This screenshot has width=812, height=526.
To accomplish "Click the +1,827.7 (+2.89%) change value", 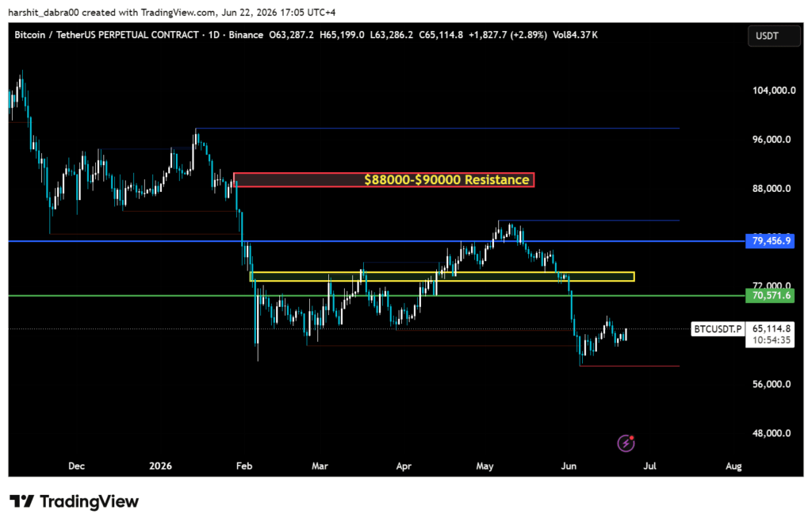I will [x=507, y=35].
